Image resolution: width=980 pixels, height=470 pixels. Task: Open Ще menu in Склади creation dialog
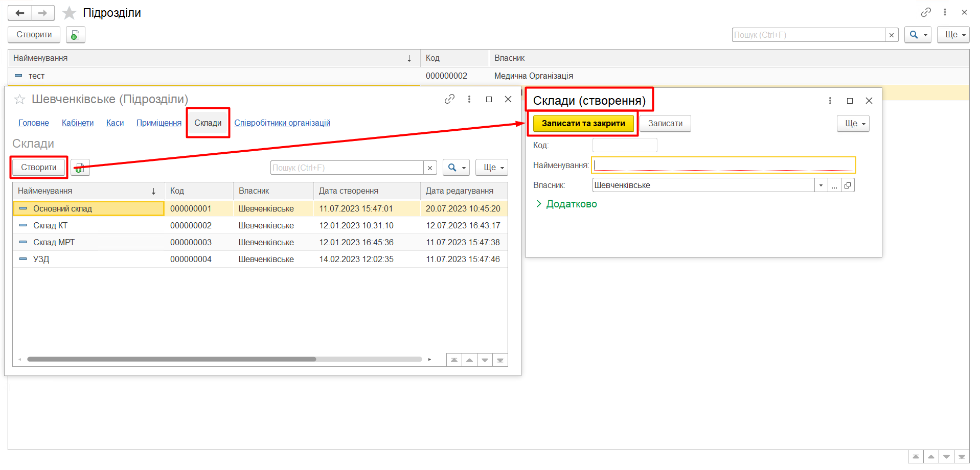click(853, 124)
